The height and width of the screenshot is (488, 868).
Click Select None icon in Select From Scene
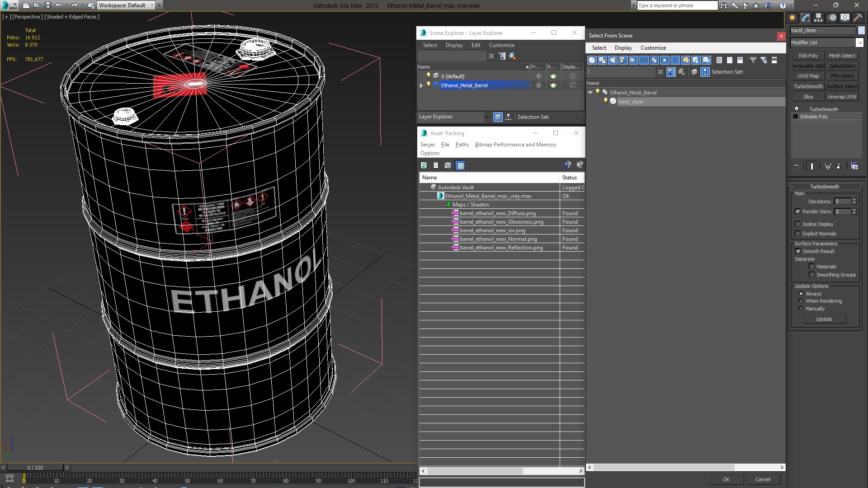coord(730,60)
